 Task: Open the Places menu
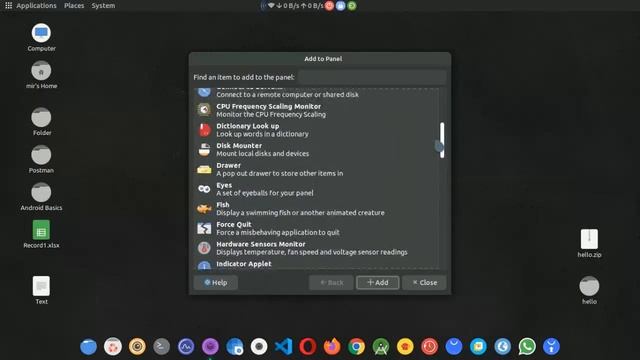click(74, 6)
